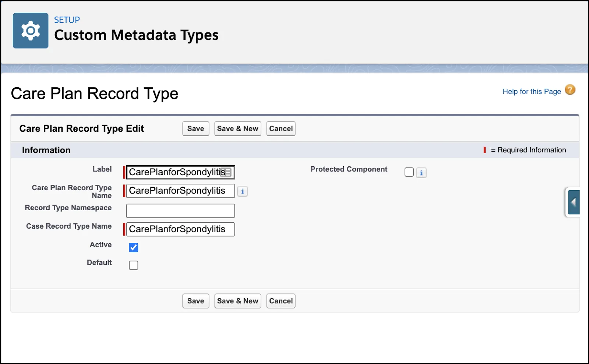The width and height of the screenshot is (589, 364).
Task: Click the Case Record Type Name label
Action: click(69, 226)
